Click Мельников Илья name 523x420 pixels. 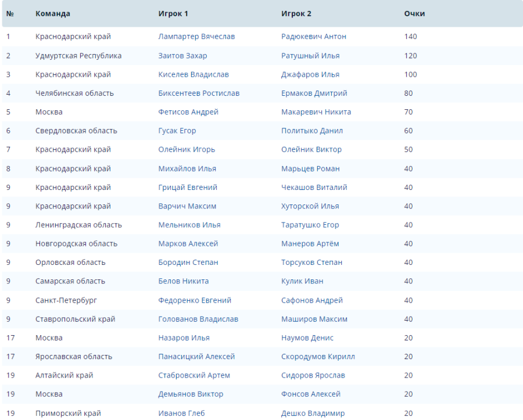tap(189, 225)
